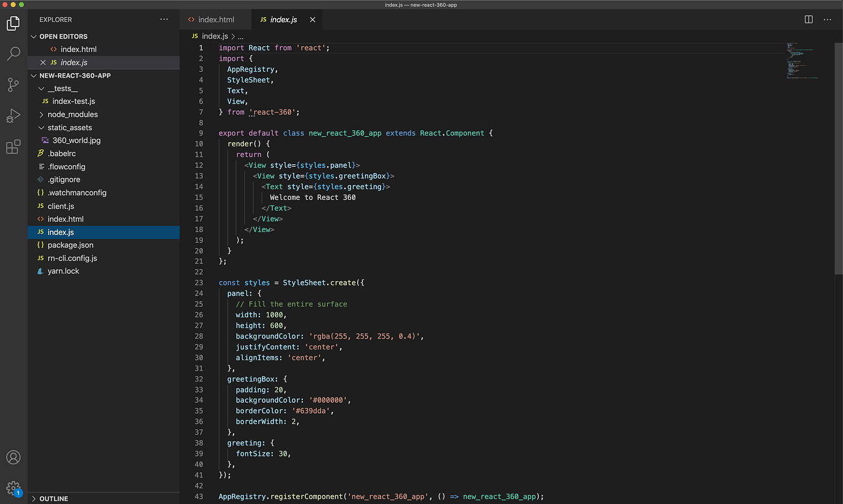Click the Split Editor Right icon
The height and width of the screenshot is (504, 843).
coord(809,20)
